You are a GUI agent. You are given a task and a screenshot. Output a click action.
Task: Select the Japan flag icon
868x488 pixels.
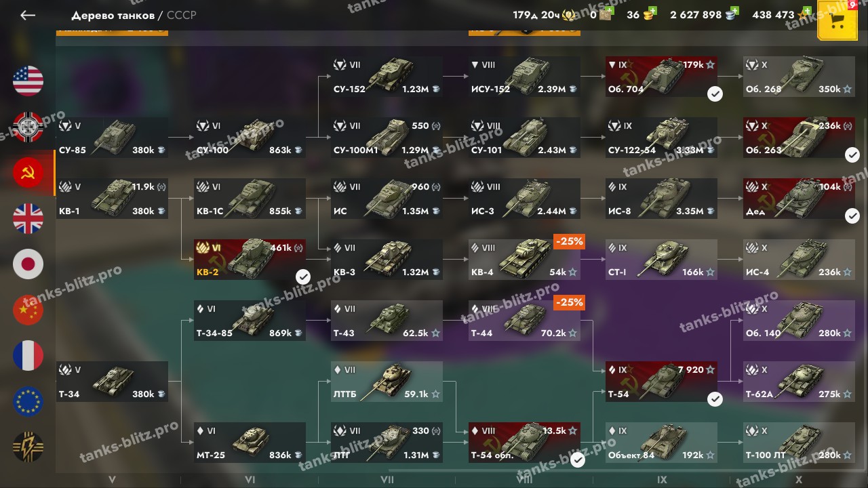28,264
